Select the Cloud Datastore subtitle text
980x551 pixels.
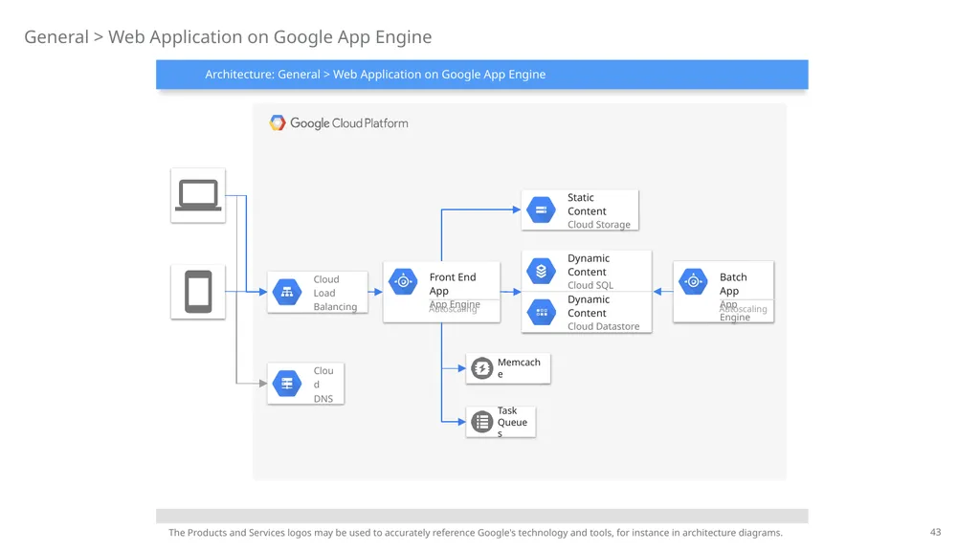click(603, 327)
